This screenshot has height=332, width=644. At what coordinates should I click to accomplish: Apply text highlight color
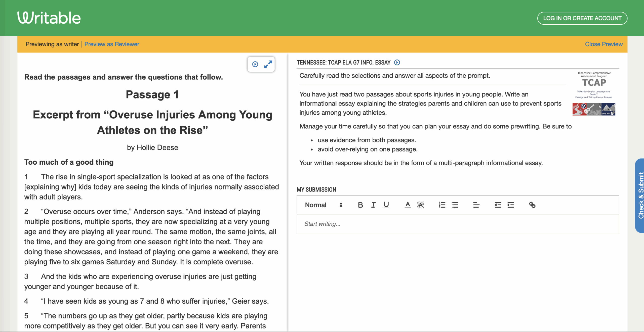421,205
